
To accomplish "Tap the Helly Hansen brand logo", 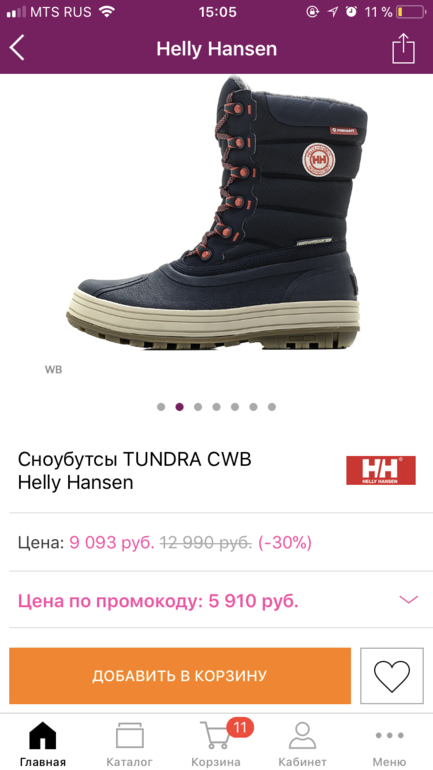I will (381, 470).
